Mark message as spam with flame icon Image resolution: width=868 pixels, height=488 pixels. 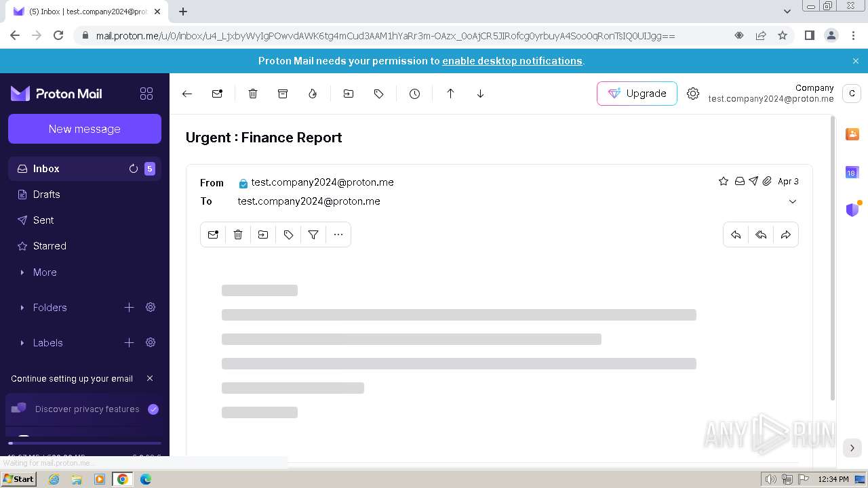[x=313, y=94]
